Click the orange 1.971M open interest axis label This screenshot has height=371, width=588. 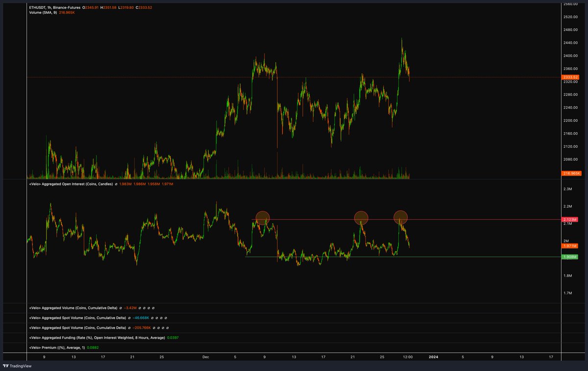[571, 246]
